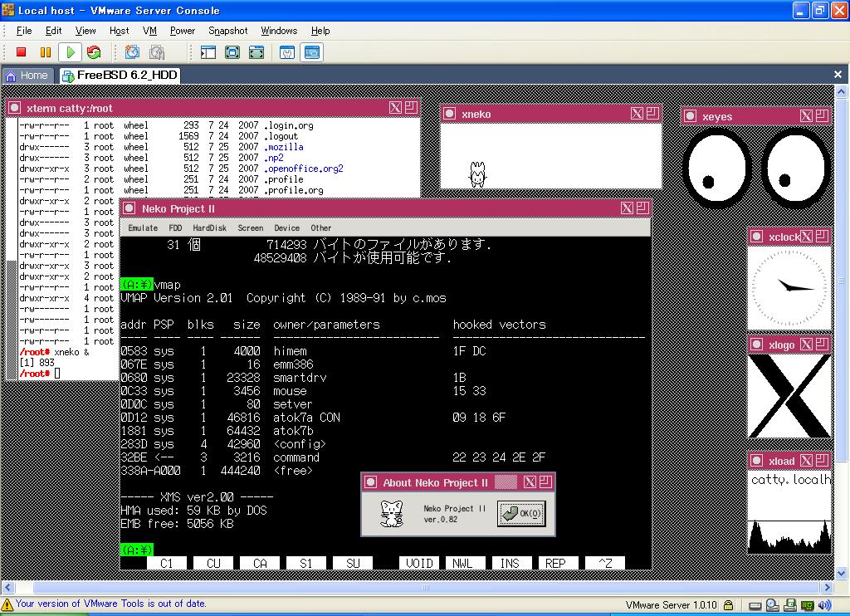Image resolution: width=850 pixels, height=616 pixels.
Task: Click the Neko Project II window menu dot icon
Action: [129, 208]
